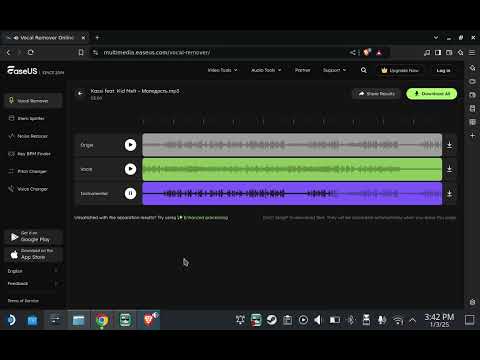Toggle the browser sidebar panel icon
Image resolution: width=480 pixels, height=360 pixels.
[438, 52]
